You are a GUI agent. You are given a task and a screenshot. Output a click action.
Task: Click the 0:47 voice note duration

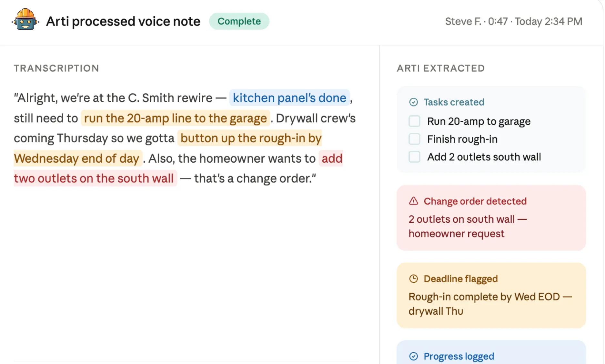pos(499,21)
